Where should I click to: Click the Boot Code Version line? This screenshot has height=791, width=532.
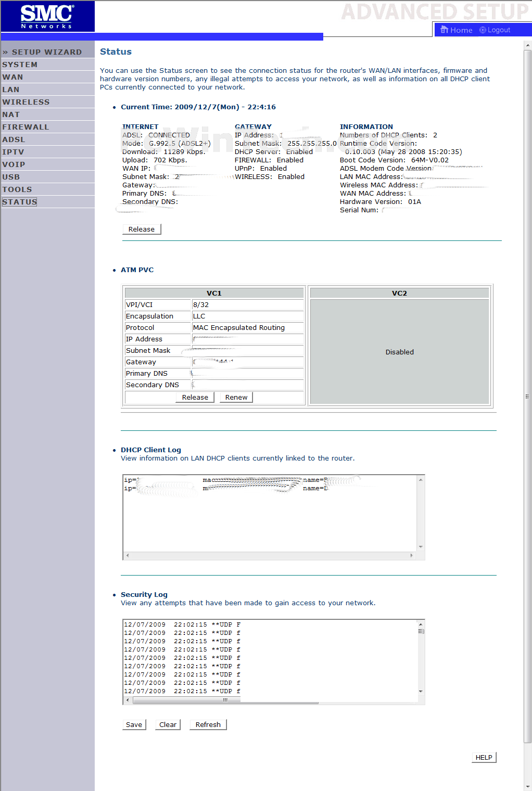[394, 160]
